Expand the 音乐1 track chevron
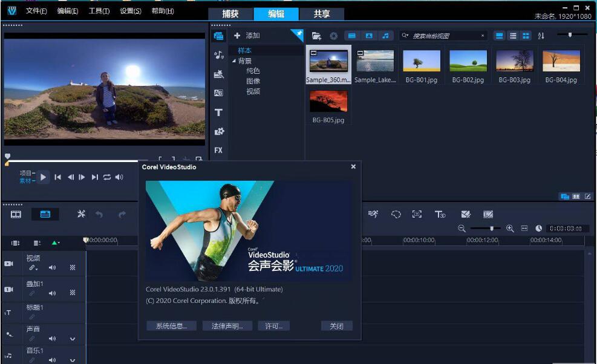The image size is (597, 364). (x=73, y=360)
